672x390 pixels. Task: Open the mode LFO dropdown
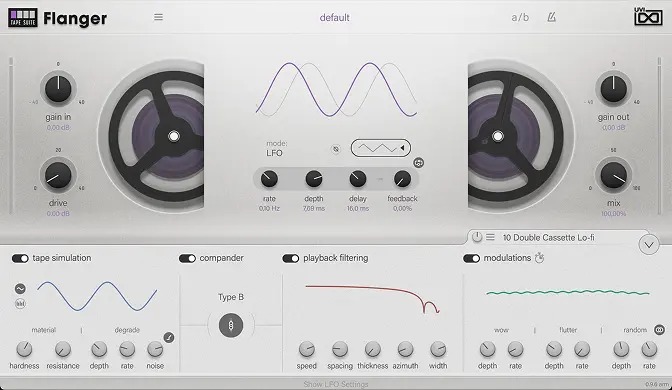point(276,148)
